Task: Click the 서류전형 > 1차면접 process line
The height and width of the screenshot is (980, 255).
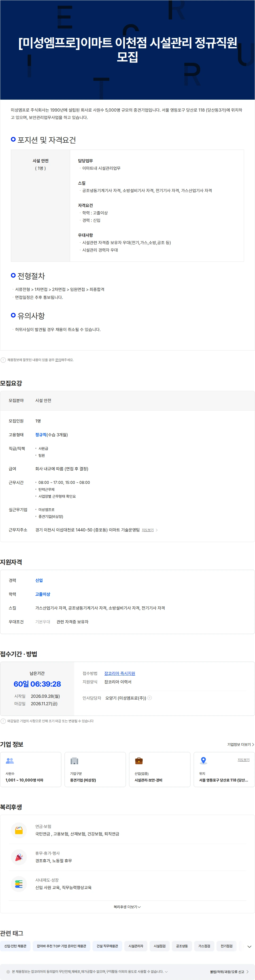Action: point(60,290)
